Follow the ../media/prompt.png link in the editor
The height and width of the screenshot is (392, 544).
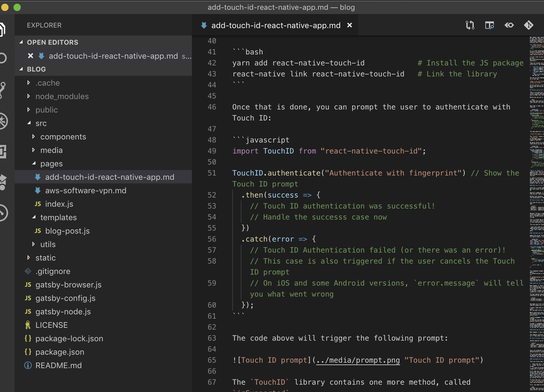coord(358,360)
